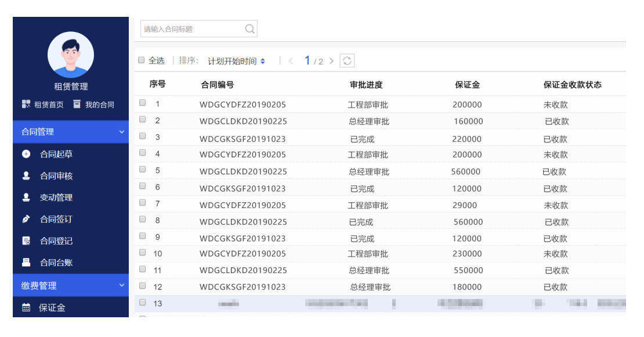Click the 合同审核 stamp icon
Screen dimensions: 644x337
tap(26, 176)
